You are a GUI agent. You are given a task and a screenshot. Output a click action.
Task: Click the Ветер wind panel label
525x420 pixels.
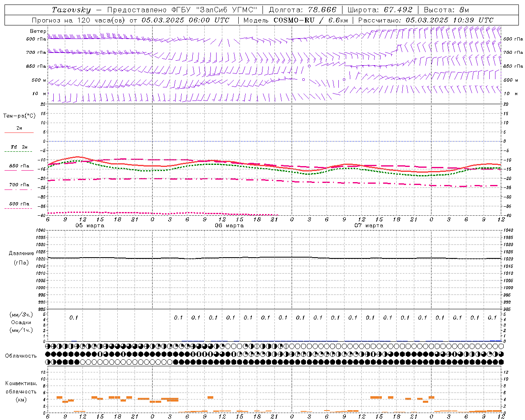click(38, 31)
